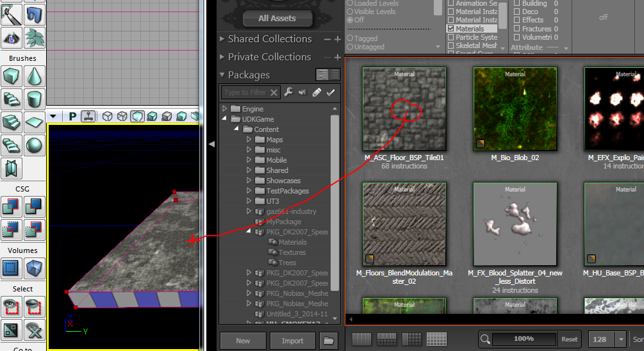Click the Import button
This screenshot has width=644, height=351.
293,341
